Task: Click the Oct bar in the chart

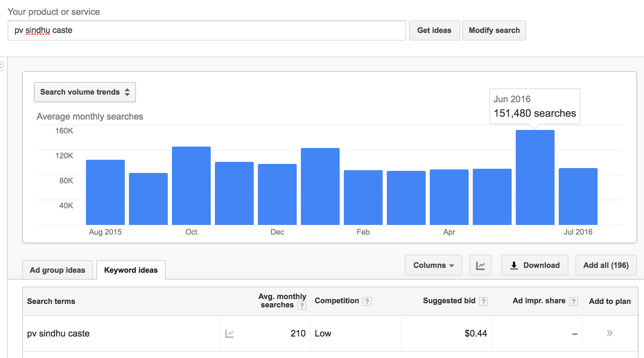Action: (x=191, y=186)
